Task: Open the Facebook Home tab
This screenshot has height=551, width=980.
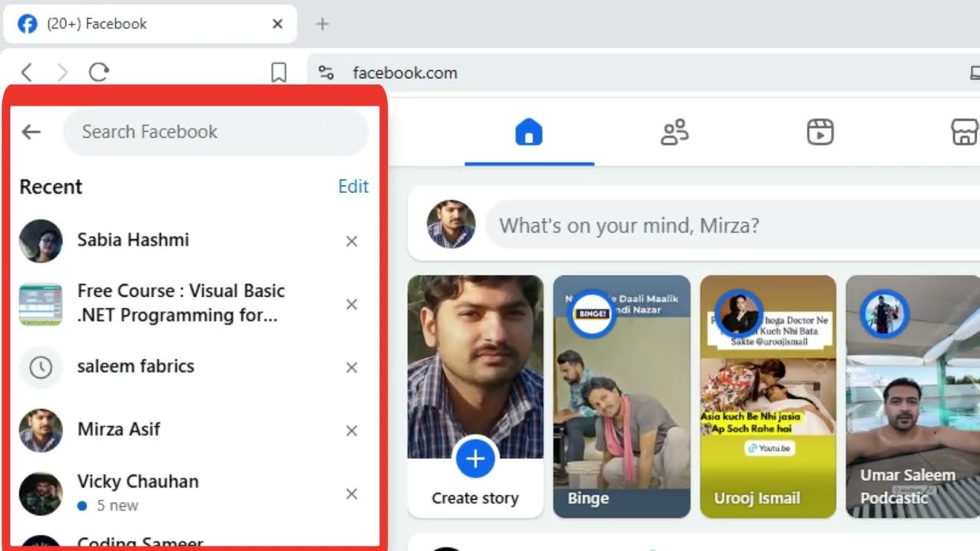Action: 529,132
